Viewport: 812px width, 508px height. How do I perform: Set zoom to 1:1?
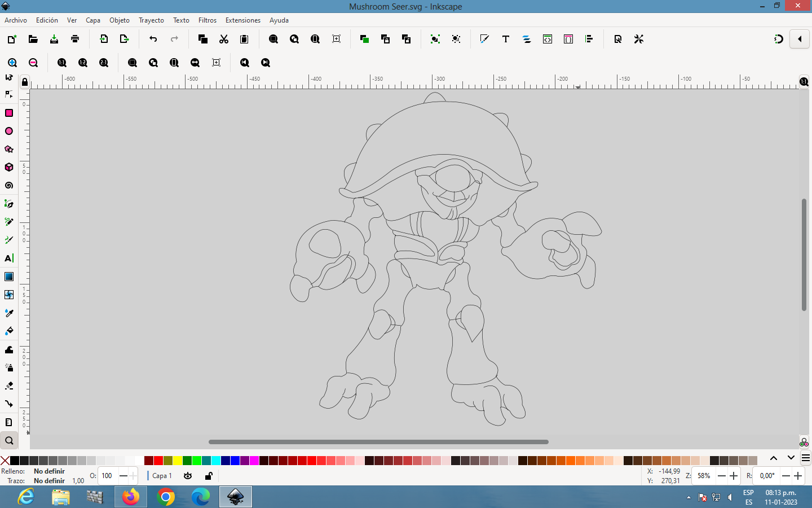62,63
